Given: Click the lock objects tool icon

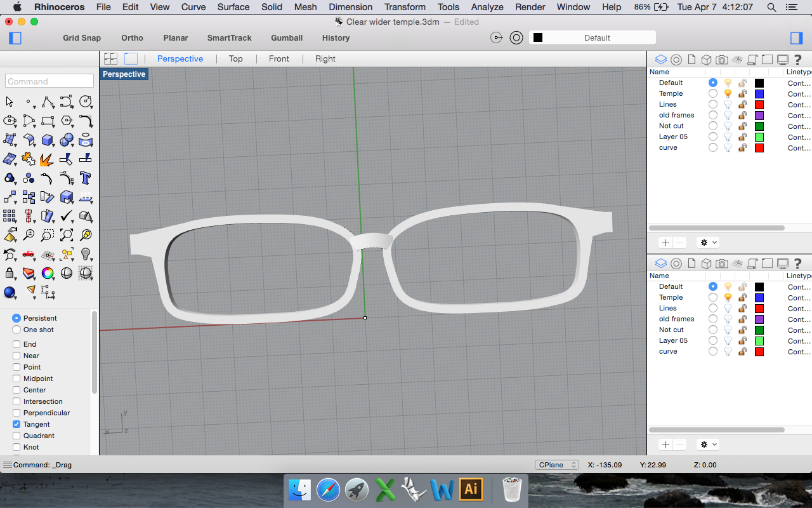Looking at the screenshot, I should [10, 273].
